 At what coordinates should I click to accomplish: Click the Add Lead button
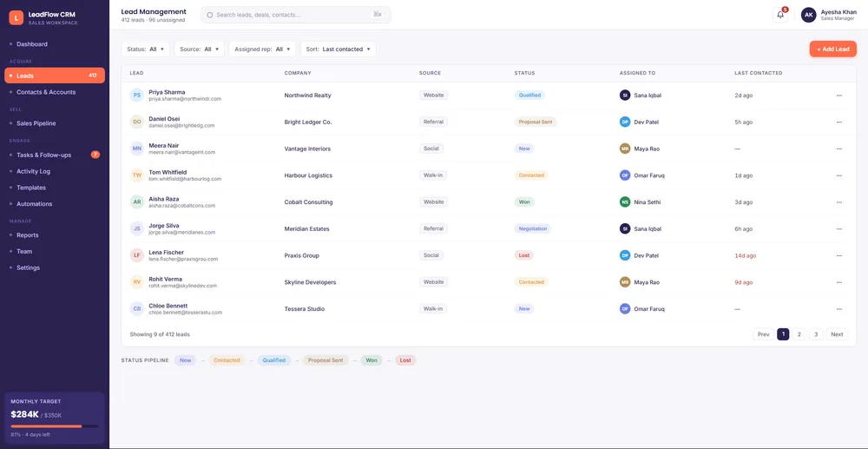[x=832, y=50]
